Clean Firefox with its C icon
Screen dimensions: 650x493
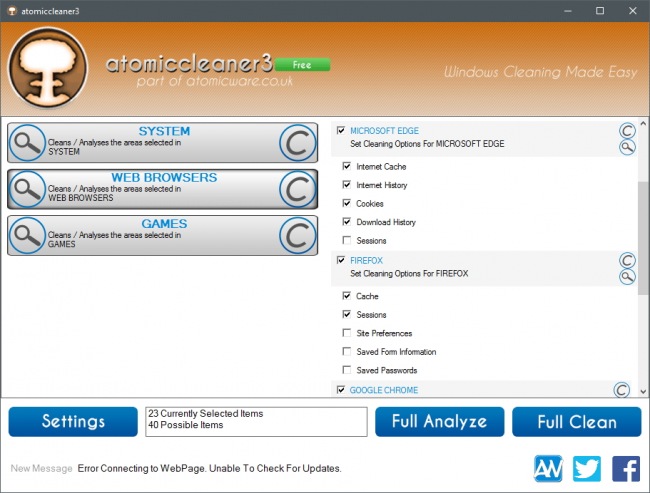(x=627, y=260)
